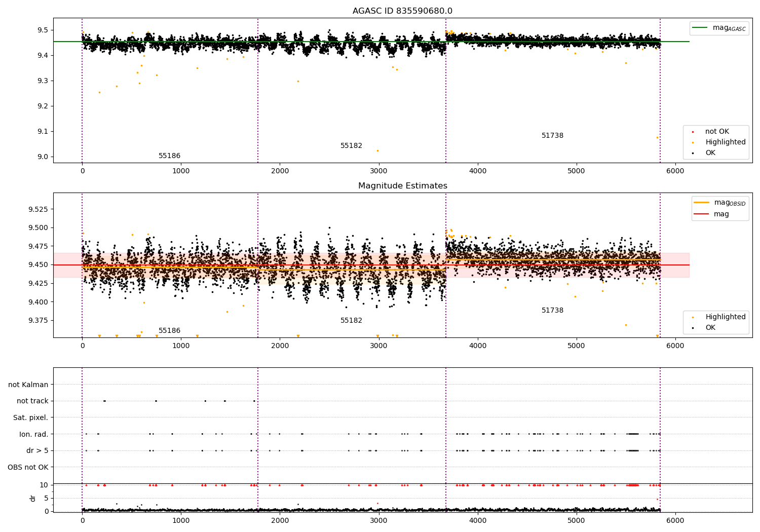Viewport: 760px width, 532px height.
Task: Click the 9.375 tick label on middle plot
Action: (x=38, y=321)
